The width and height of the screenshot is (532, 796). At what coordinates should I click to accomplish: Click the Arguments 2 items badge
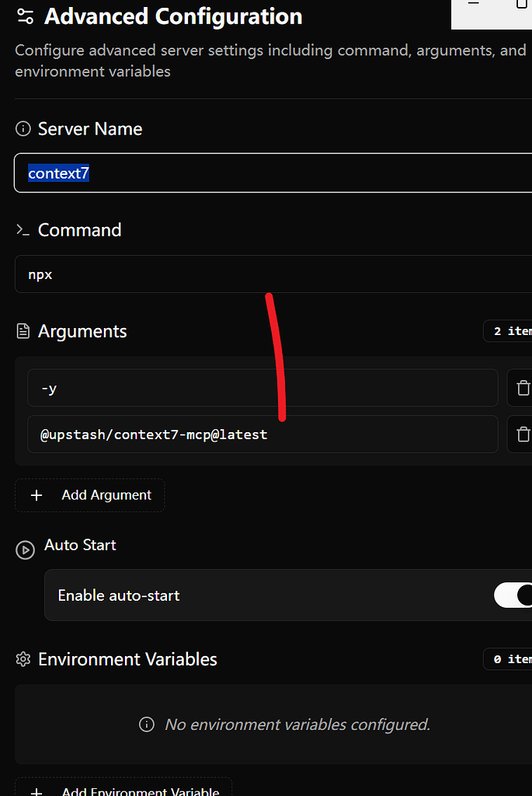[508, 331]
